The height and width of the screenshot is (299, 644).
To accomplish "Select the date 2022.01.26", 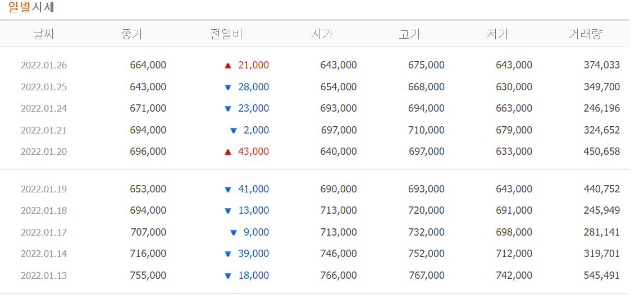I will [44, 65].
